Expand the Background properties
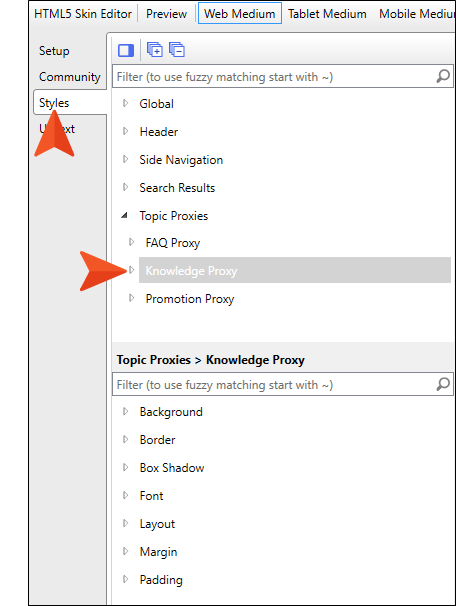Image resolution: width=456 pixels, height=606 pixels. pos(125,411)
